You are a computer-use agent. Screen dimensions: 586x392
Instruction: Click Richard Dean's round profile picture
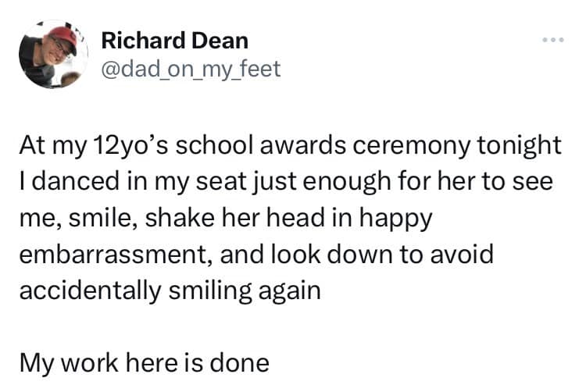(53, 55)
